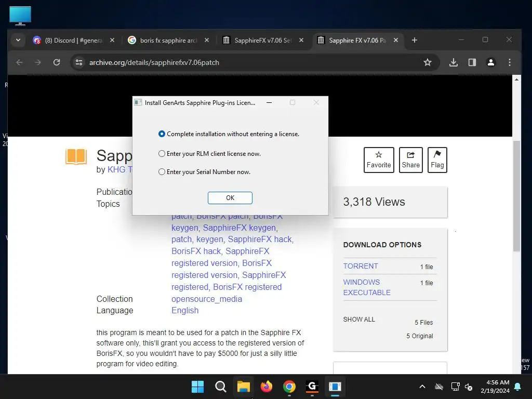Close the boris fx sapphire Google tab

tap(207, 40)
